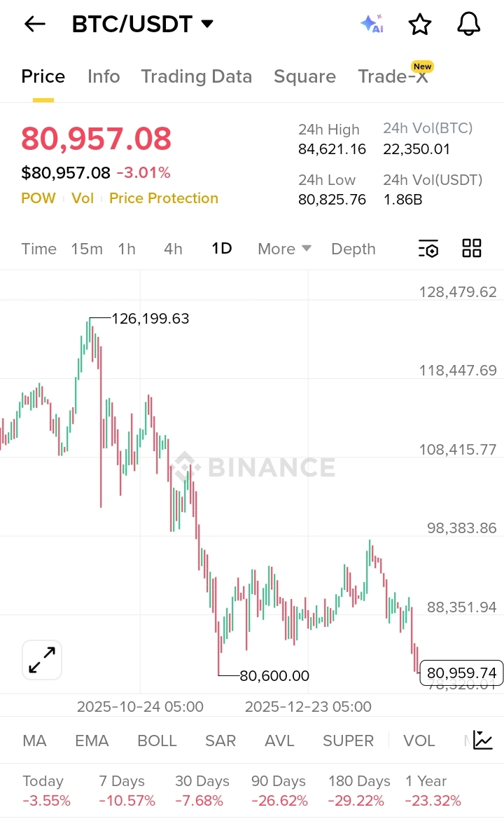Select the 1D timeframe option

click(x=222, y=249)
